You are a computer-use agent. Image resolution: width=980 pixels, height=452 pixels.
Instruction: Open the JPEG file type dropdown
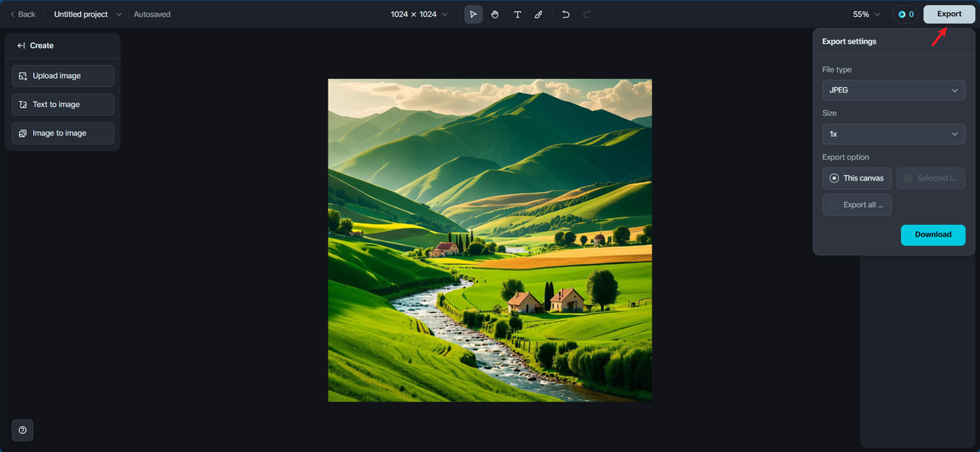click(x=893, y=90)
